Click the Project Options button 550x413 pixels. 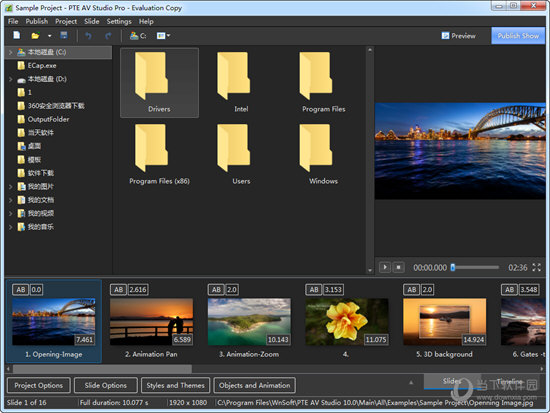[39, 385]
